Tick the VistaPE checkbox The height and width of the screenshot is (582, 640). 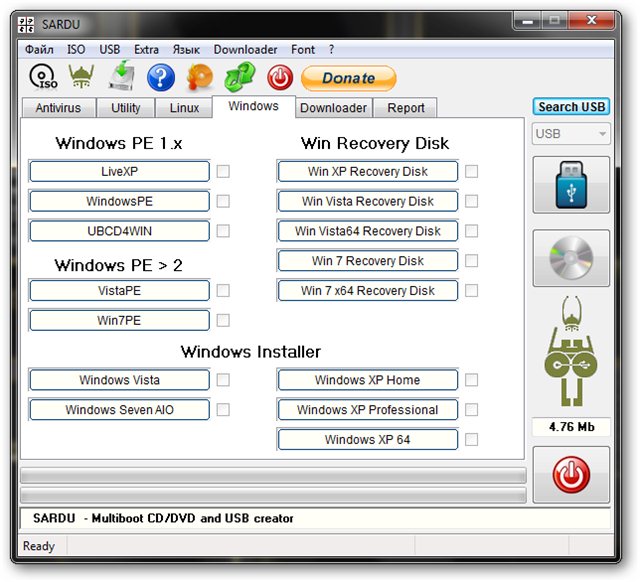click(223, 290)
